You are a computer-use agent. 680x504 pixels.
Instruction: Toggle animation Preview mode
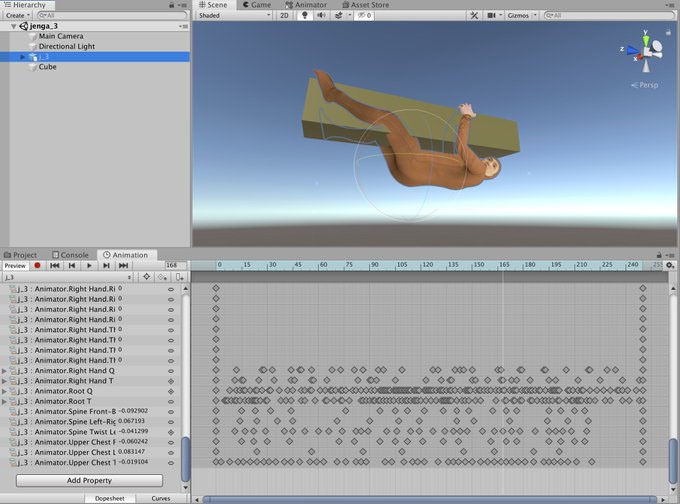coord(14,266)
